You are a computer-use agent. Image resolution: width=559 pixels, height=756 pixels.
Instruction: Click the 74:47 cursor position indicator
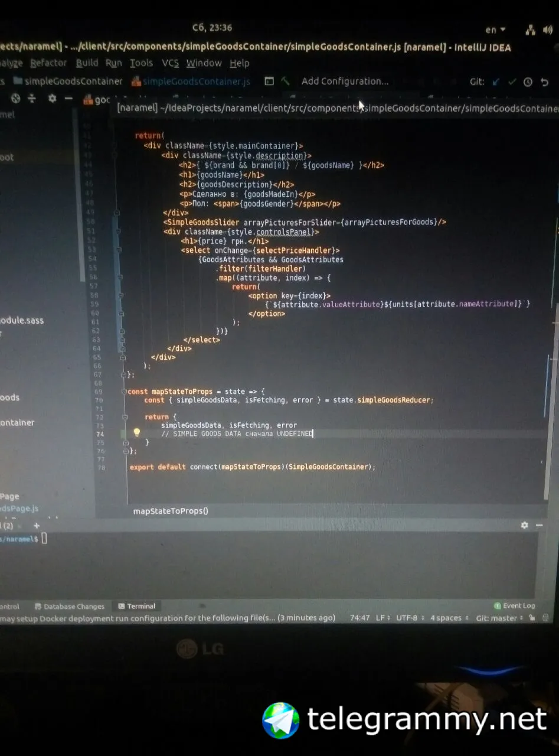tap(359, 618)
